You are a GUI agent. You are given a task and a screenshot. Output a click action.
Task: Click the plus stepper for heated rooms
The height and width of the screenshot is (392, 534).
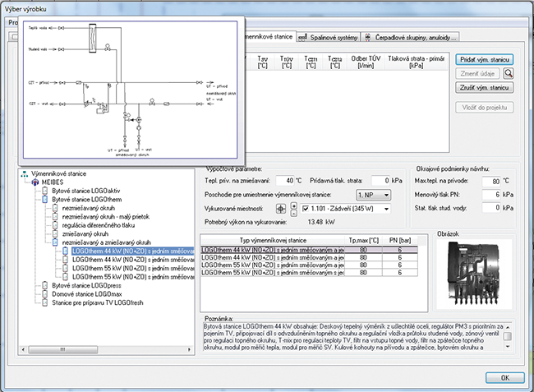(294, 205)
